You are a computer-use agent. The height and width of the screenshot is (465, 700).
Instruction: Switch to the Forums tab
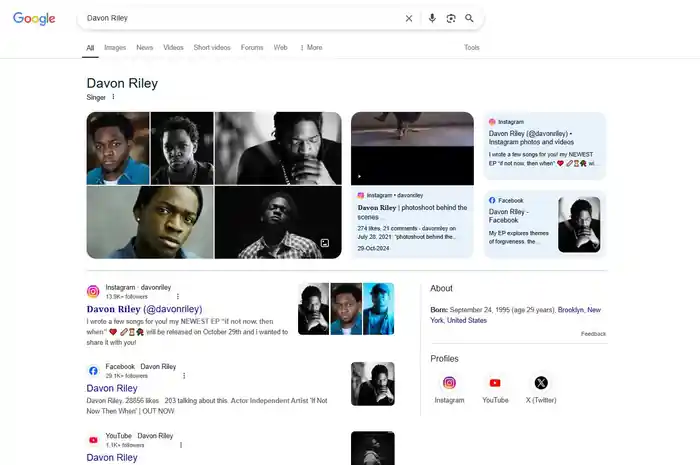point(252,47)
